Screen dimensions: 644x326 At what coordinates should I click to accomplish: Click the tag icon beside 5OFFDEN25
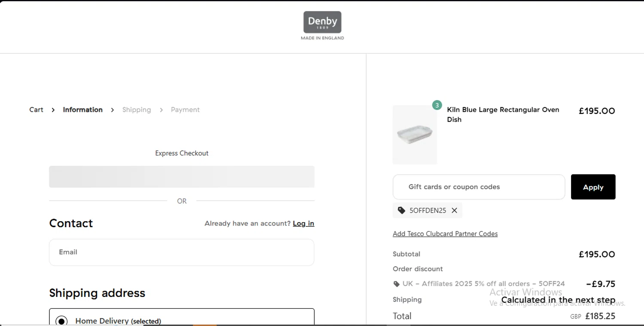click(401, 210)
